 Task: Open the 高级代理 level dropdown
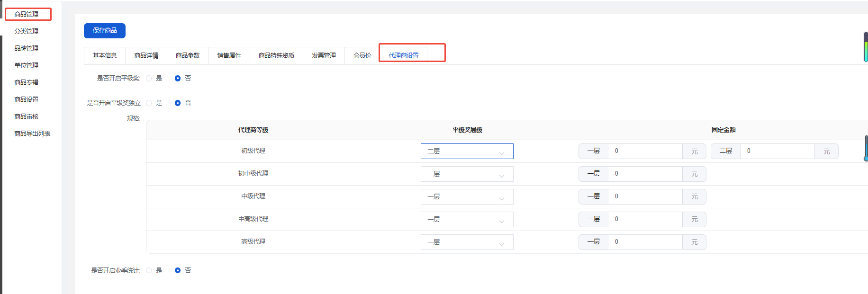click(467, 242)
